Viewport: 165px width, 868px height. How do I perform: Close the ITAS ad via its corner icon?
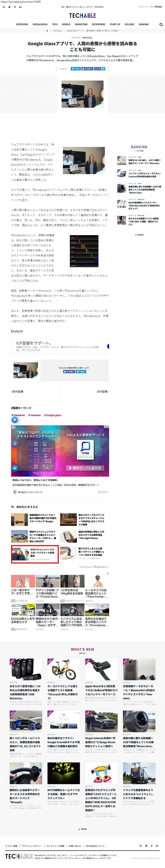[108, 427]
